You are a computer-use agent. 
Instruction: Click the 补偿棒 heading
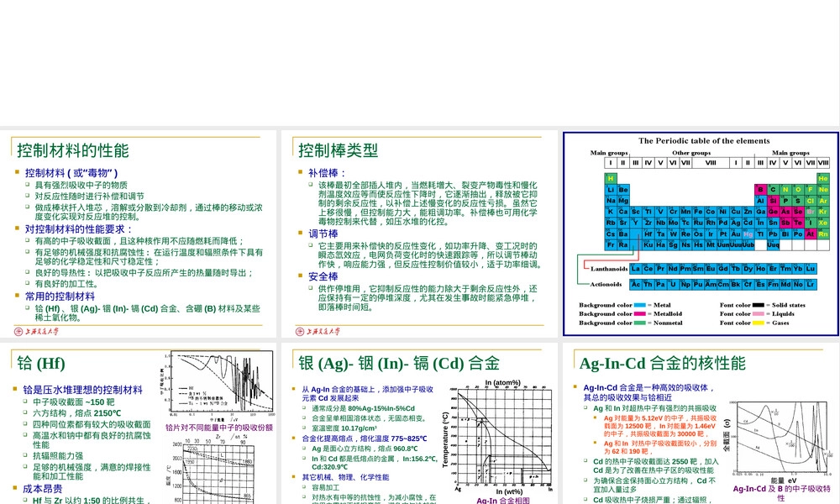[326, 173]
